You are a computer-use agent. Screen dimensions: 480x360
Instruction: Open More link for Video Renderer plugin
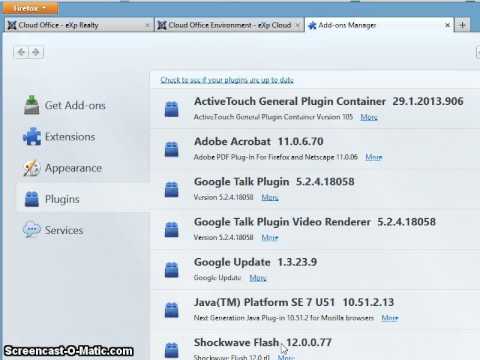pos(270,237)
